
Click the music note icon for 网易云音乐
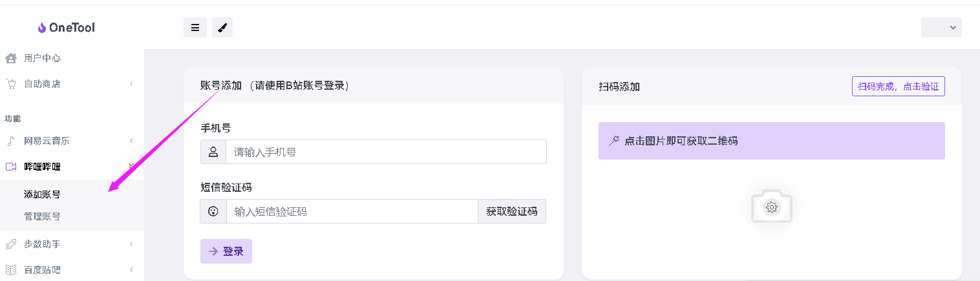pos(11,141)
